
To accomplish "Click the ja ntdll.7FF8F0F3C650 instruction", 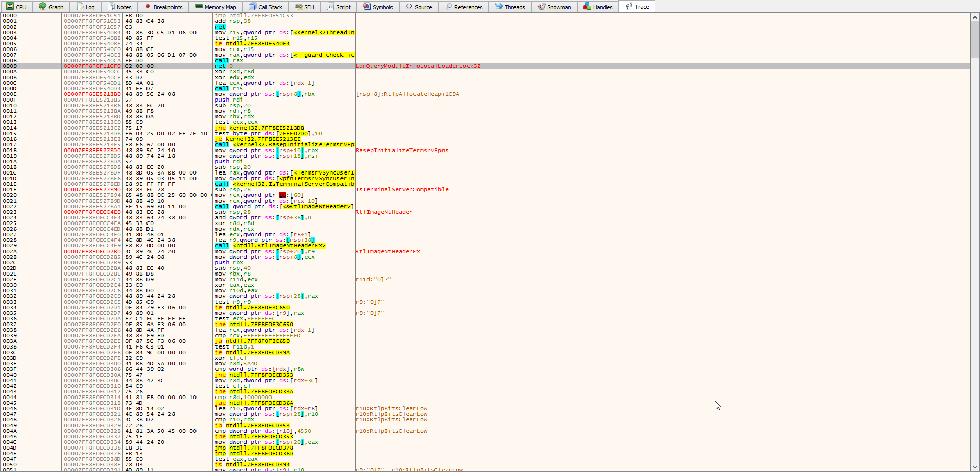I will click(x=252, y=341).
